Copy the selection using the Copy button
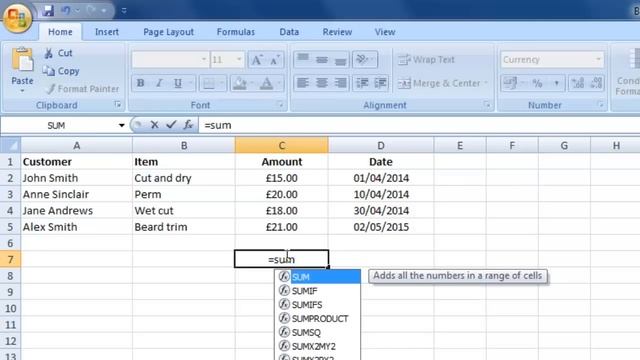The height and width of the screenshot is (360, 640). [x=61, y=71]
